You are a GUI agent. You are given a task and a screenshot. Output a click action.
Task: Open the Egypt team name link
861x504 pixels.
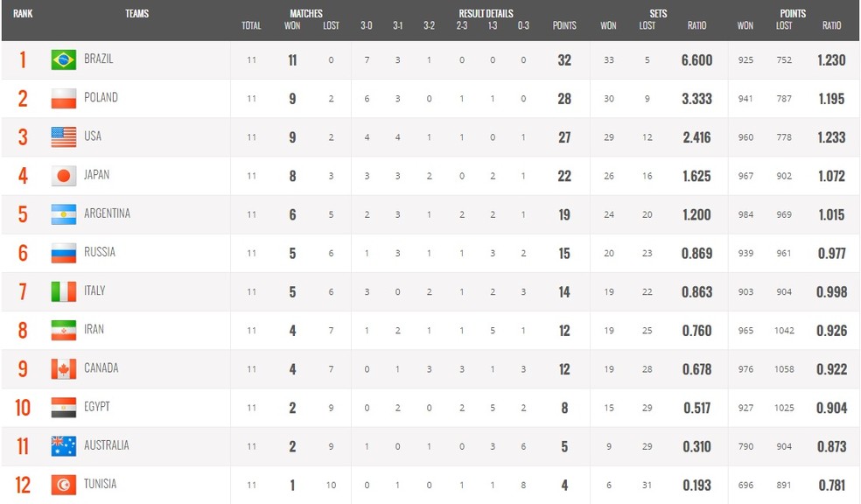pyautogui.click(x=96, y=407)
